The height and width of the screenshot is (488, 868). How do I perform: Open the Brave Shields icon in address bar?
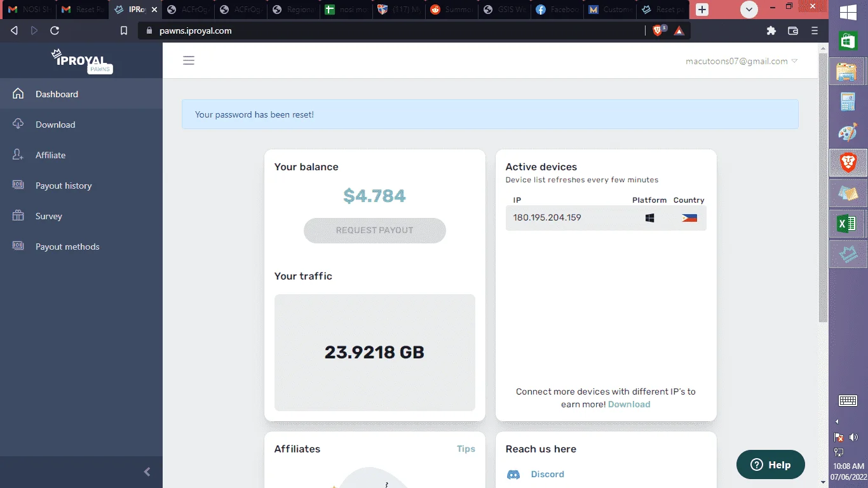pos(659,30)
